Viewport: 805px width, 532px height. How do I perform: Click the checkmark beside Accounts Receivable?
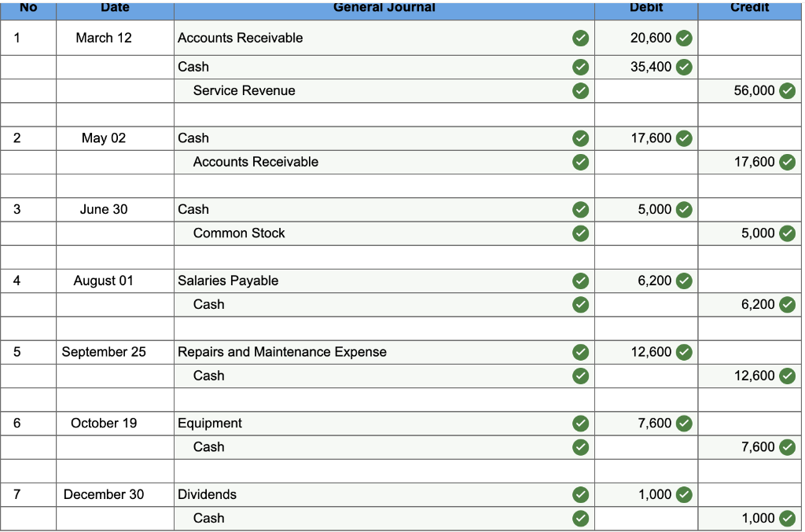point(581,38)
